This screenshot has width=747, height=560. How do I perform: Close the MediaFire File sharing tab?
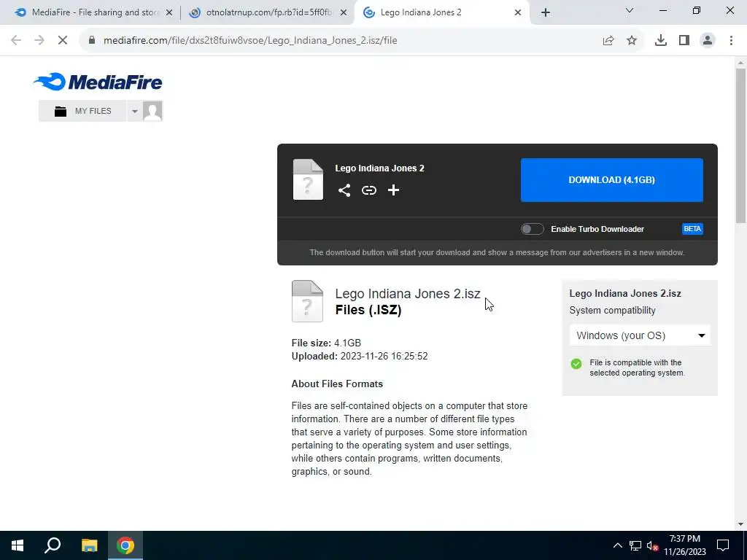coord(169,13)
